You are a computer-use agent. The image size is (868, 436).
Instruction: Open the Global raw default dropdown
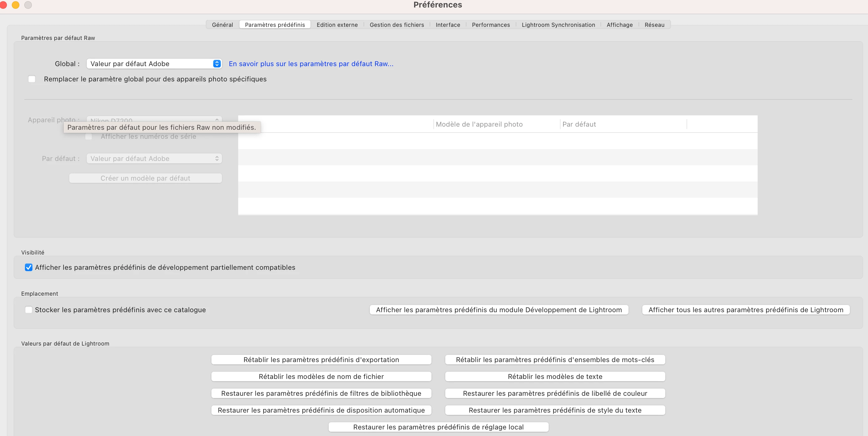tap(154, 64)
